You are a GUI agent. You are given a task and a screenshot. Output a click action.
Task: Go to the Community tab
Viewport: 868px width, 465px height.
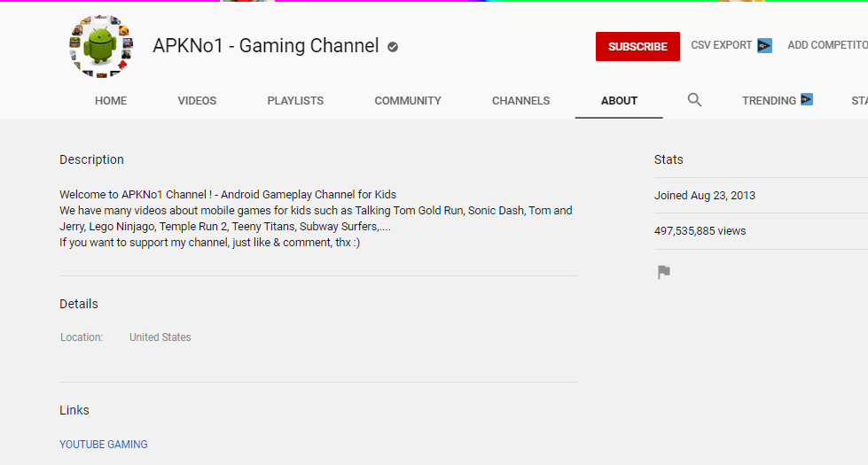[408, 101]
